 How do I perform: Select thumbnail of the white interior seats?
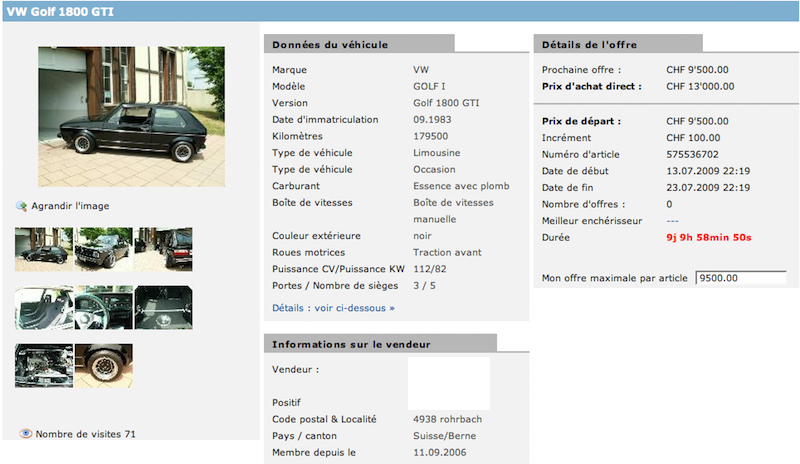point(44,307)
